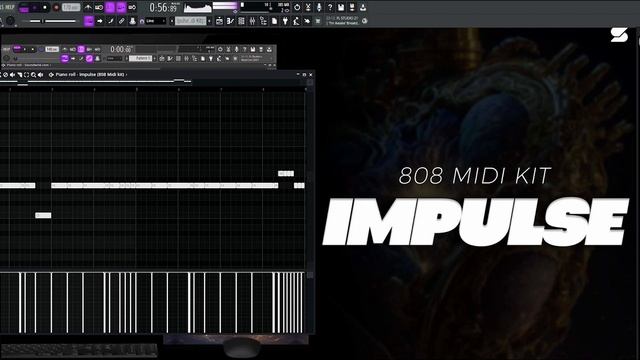Click the playback speaker icon beside the piano roll zoom
The height and width of the screenshot is (360, 640).
(x=40, y=75)
